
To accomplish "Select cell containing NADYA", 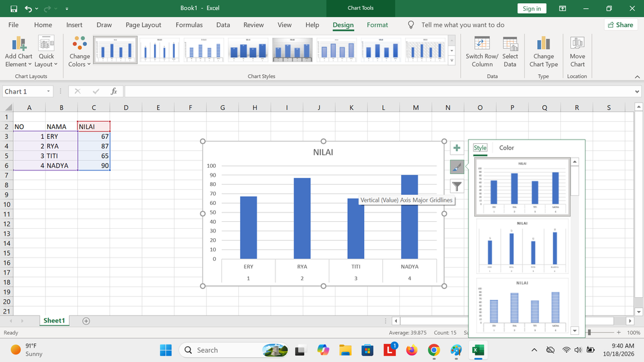I will point(62,165).
